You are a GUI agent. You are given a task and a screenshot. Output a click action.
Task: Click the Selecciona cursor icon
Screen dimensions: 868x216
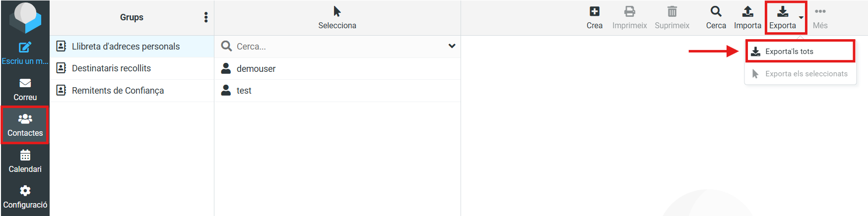(337, 11)
